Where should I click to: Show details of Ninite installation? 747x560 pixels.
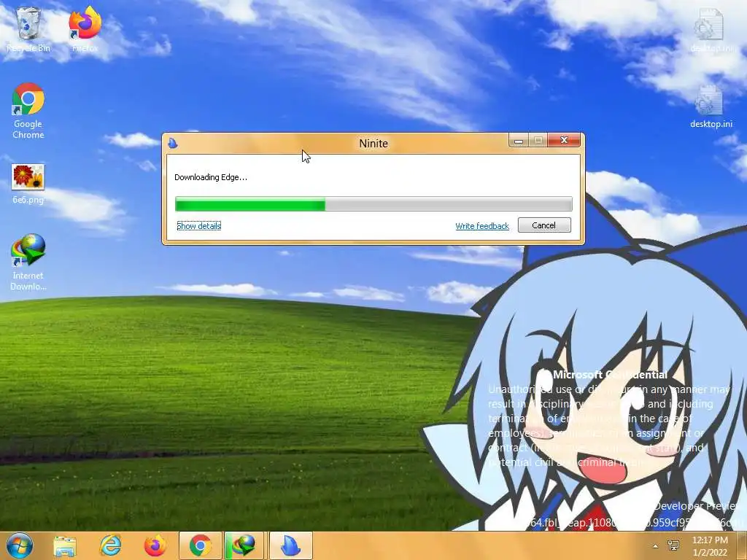pos(198,226)
